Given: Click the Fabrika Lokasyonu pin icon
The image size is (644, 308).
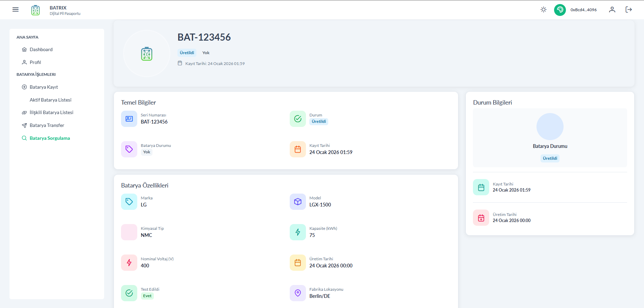Looking at the screenshot, I should pyautogui.click(x=297, y=293).
